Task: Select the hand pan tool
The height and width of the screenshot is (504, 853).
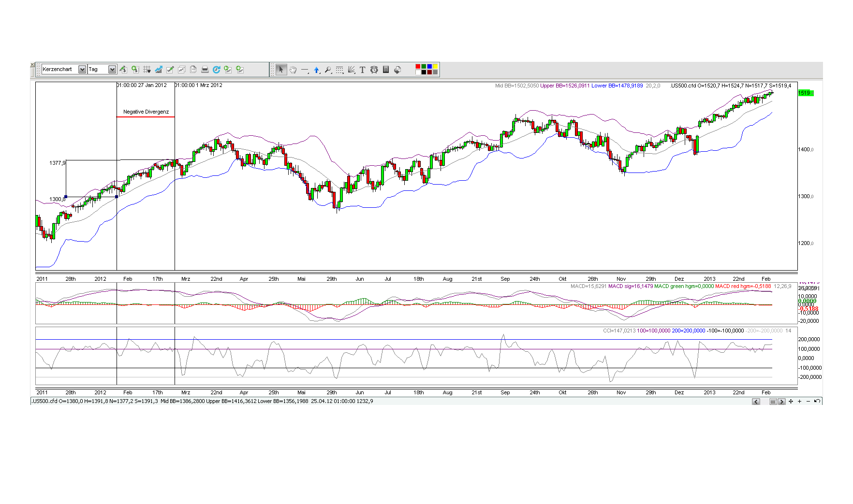Action: pyautogui.click(x=293, y=70)
